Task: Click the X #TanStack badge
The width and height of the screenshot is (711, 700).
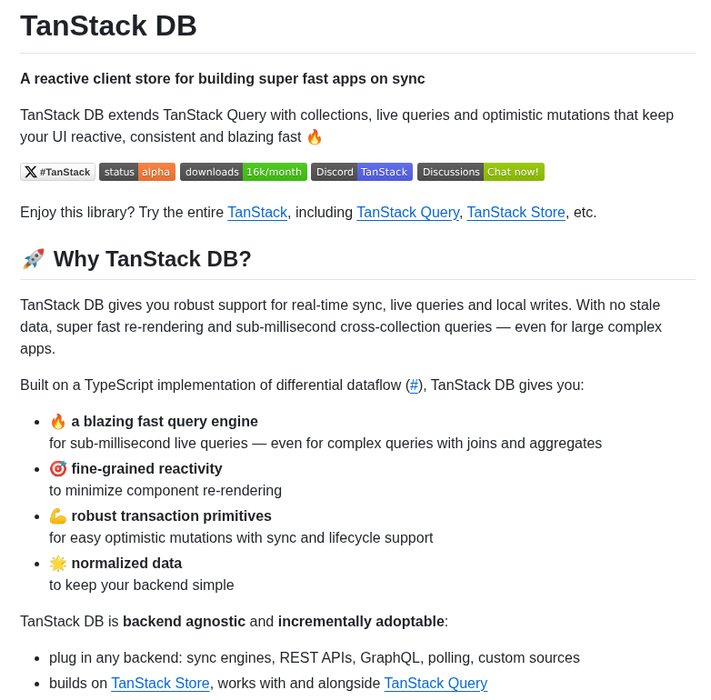Action: tap(58, 172)
